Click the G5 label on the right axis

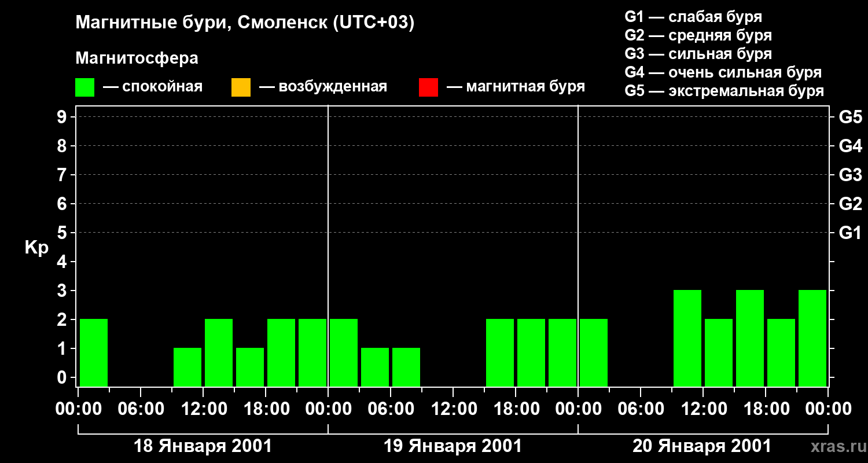click(850, 117)
